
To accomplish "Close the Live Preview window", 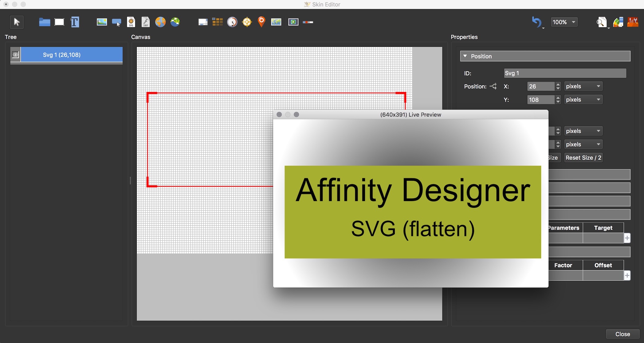I will (279, 114).
